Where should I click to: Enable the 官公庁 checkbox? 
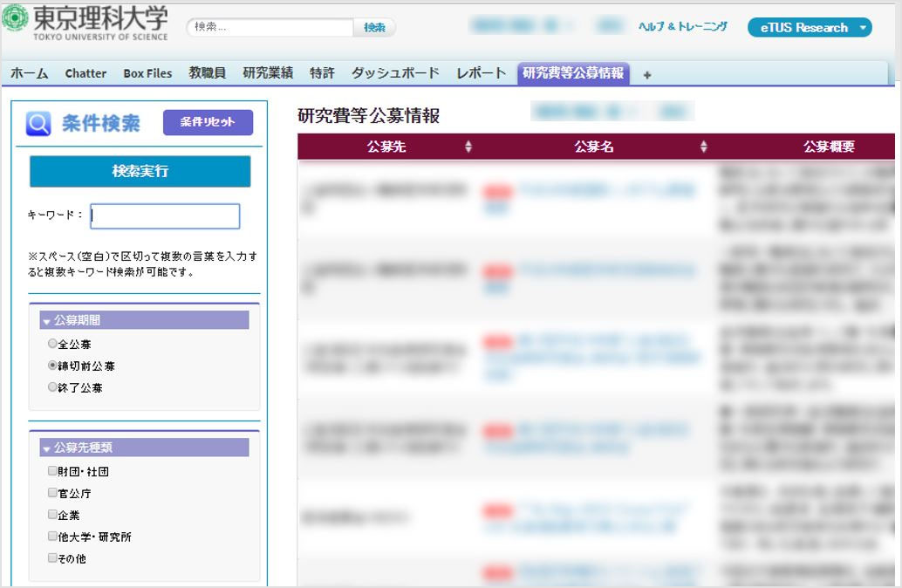52,493
